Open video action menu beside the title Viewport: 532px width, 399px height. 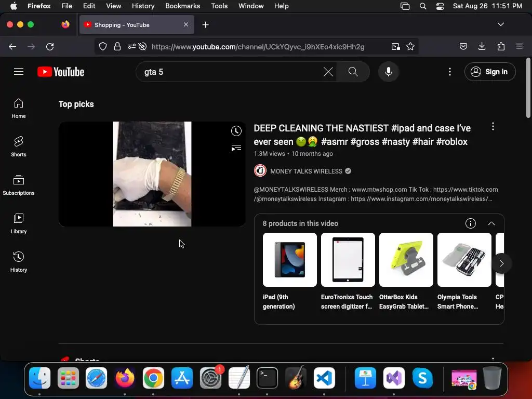[x=493, y=127]
